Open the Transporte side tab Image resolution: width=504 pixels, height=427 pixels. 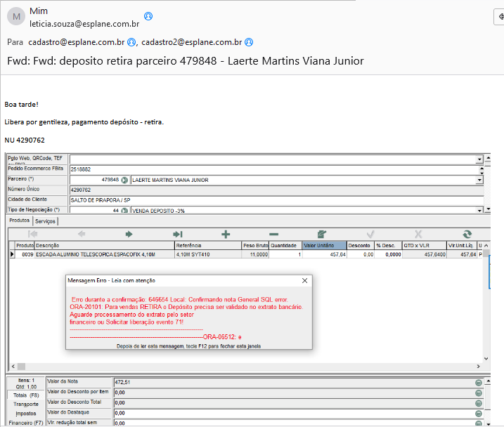click(26, 404)
